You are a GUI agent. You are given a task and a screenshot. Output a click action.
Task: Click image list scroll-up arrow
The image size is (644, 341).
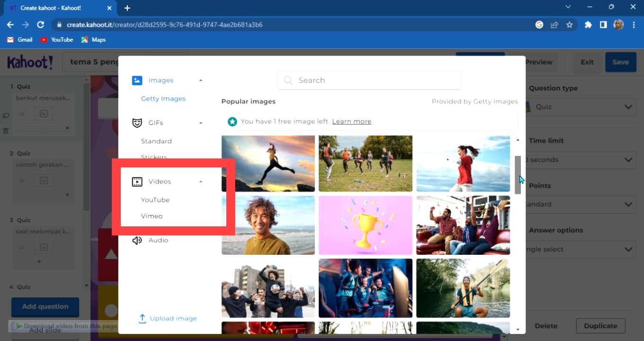[518, 140]
